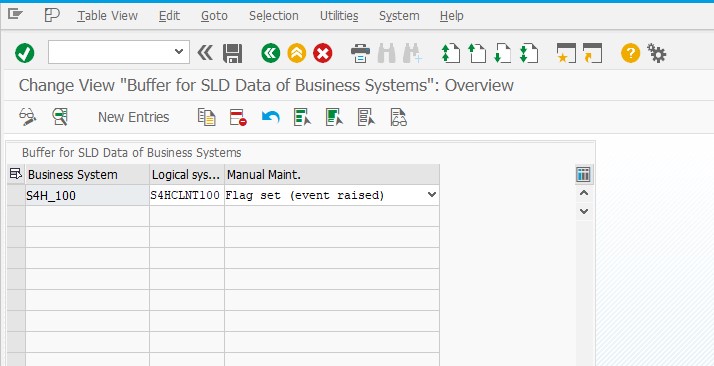Click the Select Block icon

[334, 117]
